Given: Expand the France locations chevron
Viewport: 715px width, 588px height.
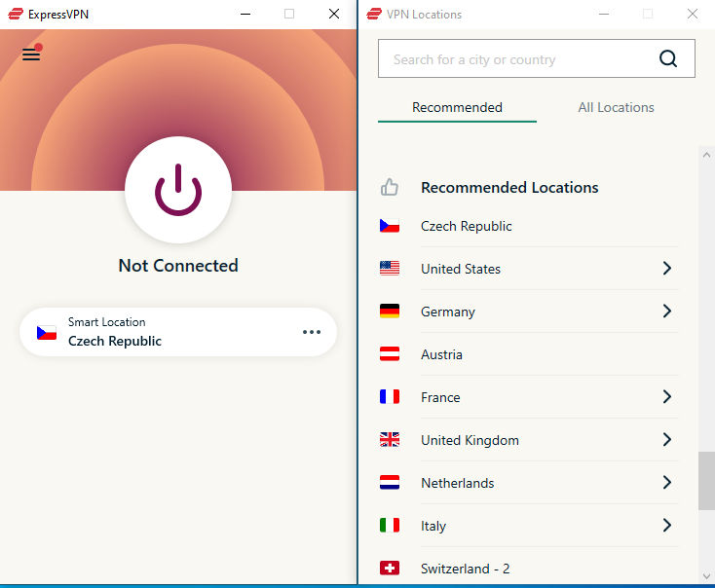Looking at the screenshot, I should coord(666,397).
